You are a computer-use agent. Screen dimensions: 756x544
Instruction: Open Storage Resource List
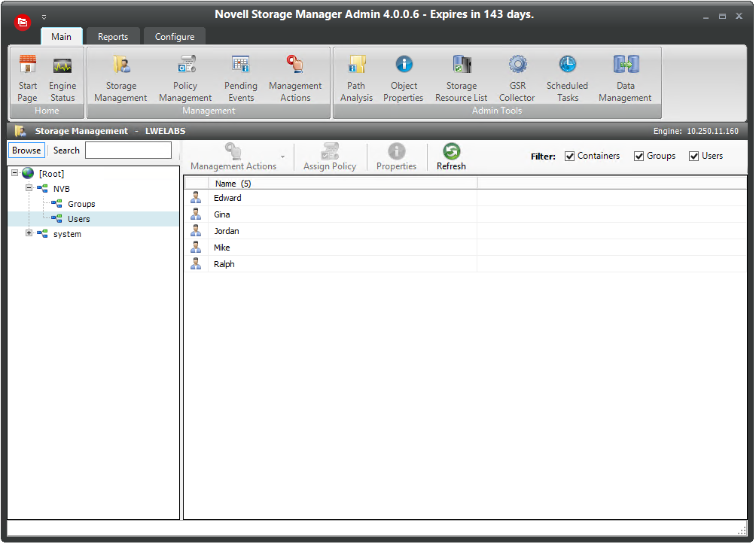click(462, 77)
